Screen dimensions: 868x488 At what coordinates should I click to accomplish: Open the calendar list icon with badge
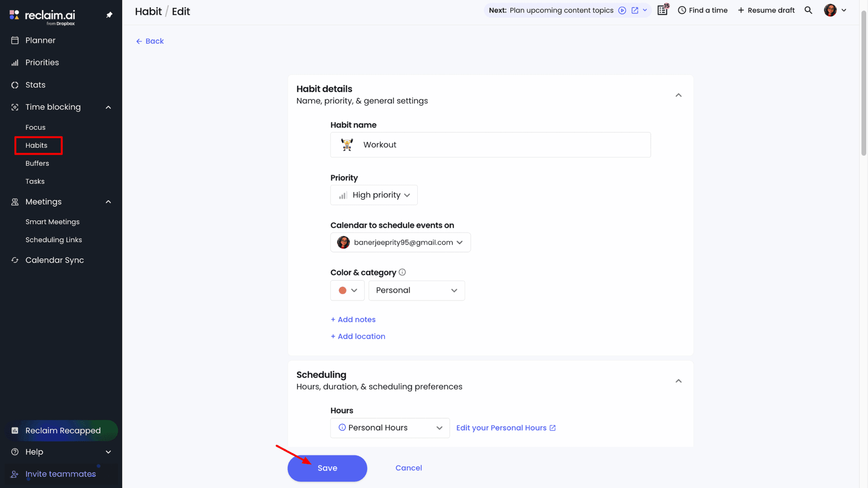(663, 10)
